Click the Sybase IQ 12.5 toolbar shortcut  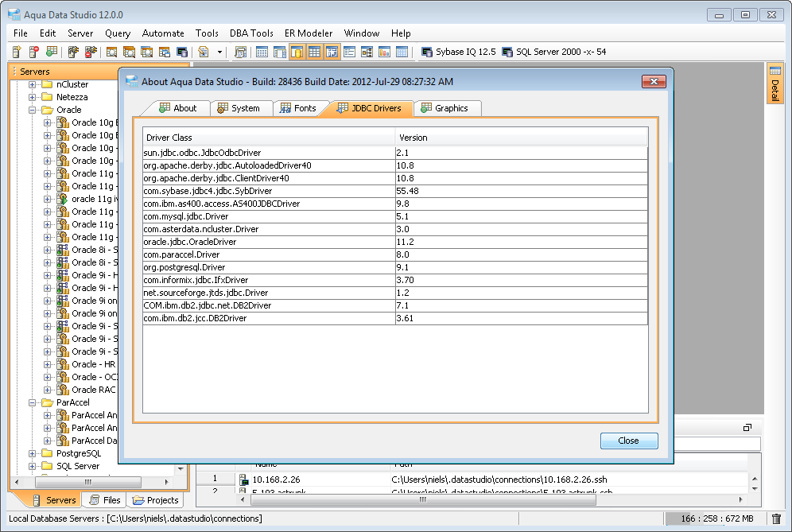pyautogui.click(x=459, y=52)
